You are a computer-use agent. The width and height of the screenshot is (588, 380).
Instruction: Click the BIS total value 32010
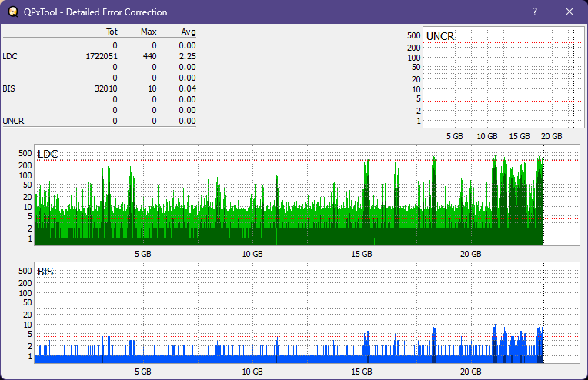[x=105, y=88]
